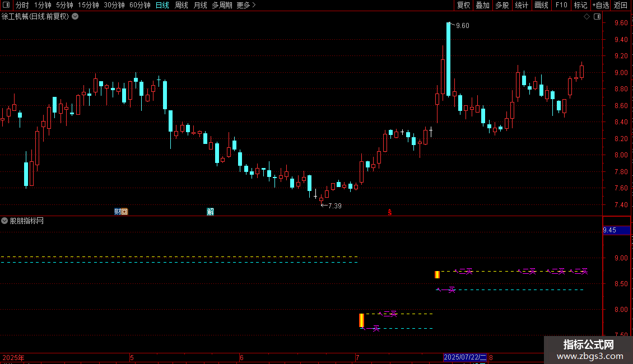The height and width of the screenshot is (364, 633).
Task: Click month 7 on time axis
Action: (x=358, y=357)
